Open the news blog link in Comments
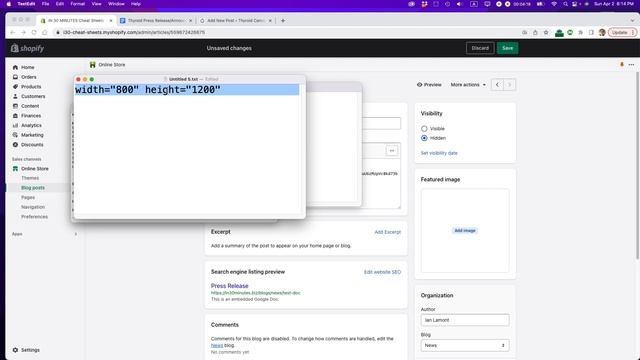Viewport: 640px width, 360px height. click(217, 345)
